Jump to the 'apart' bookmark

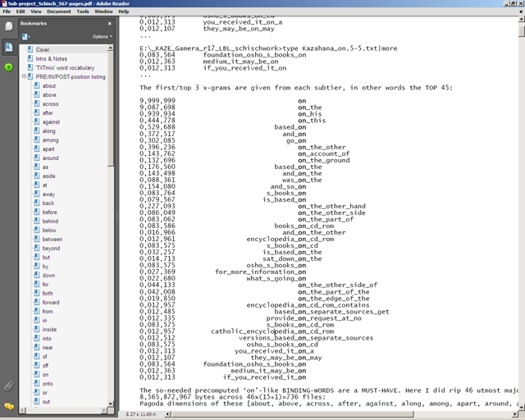tap(48, 149)
